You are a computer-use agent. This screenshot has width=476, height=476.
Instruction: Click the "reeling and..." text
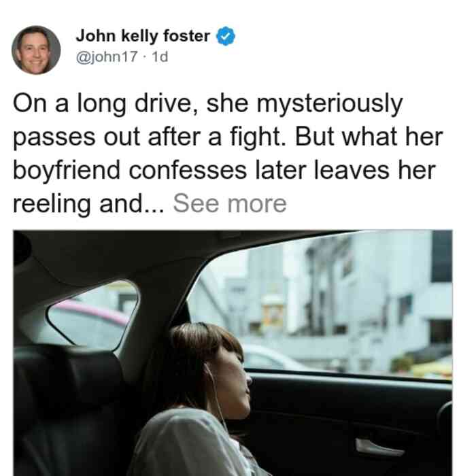[x=88, y=204]
